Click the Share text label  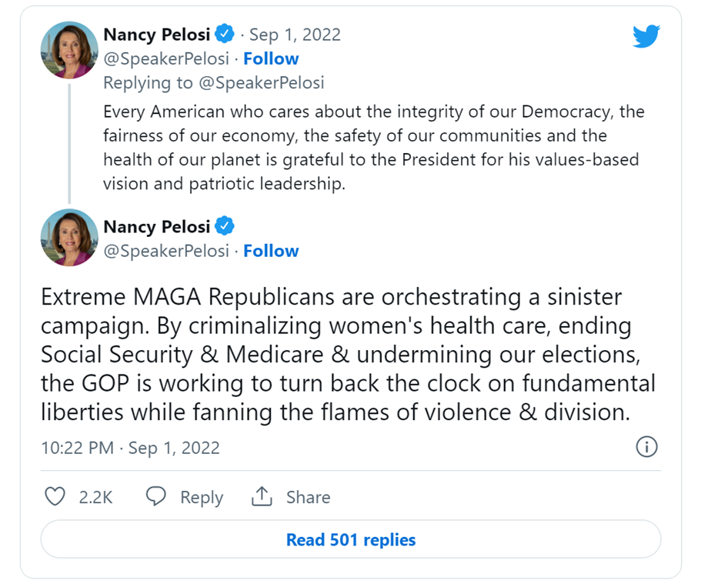(308, 498)
